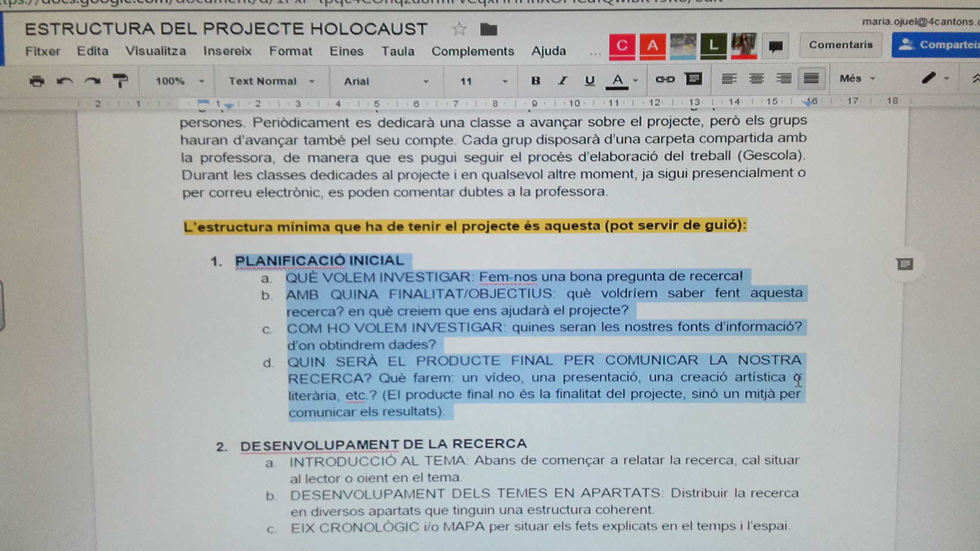Click the print icon in toolbar

[x=37, y=81]
